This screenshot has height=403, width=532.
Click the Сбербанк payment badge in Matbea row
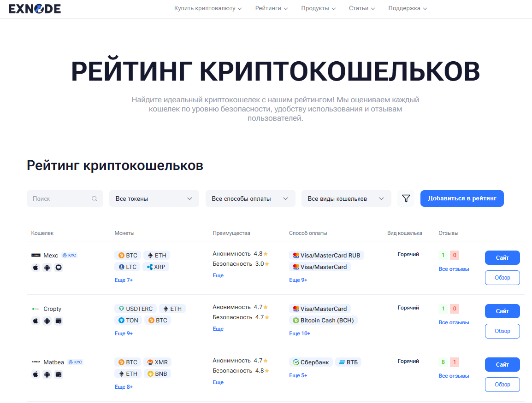coord(311,362)
